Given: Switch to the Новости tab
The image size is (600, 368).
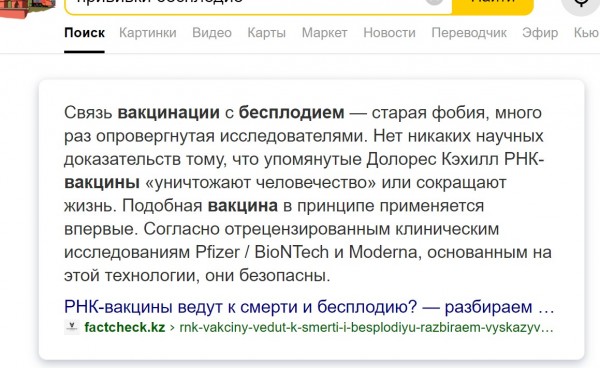Looking at the screenshot, I should [390, 33].
